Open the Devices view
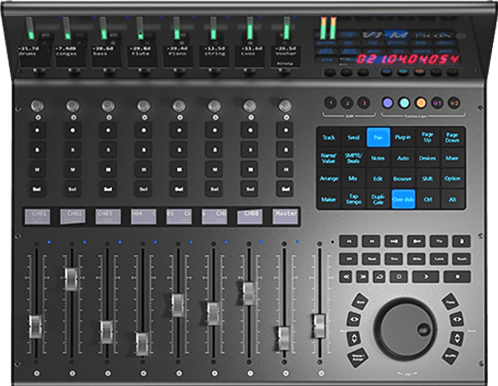This screenshot has height=386, width=498. [x=427, y=158]
